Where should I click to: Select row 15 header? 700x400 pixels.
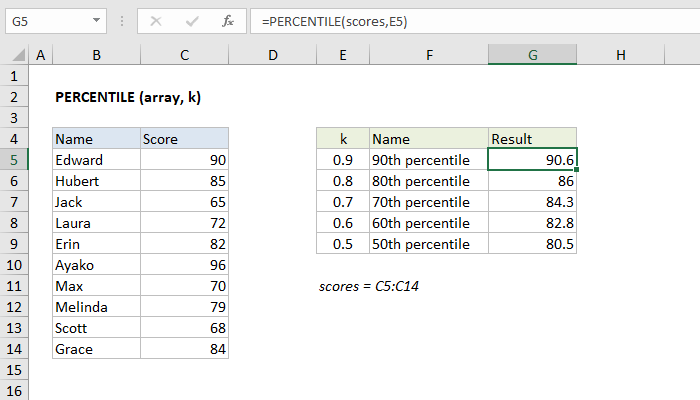click(x=14, y=370)
